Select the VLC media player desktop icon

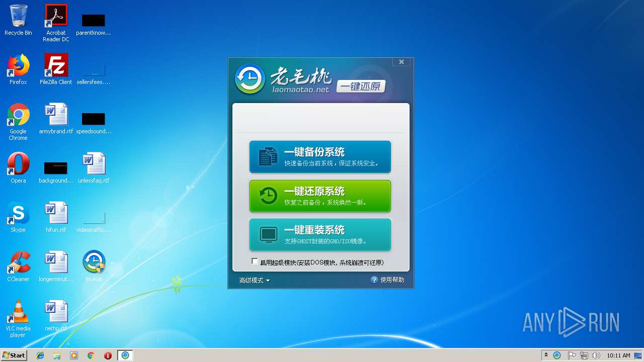pos(18,319)
